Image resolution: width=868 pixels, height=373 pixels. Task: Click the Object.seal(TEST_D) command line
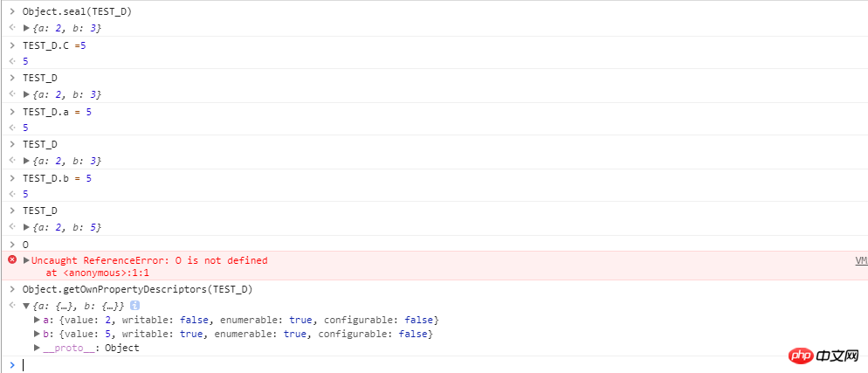click(x=71, y=11)
